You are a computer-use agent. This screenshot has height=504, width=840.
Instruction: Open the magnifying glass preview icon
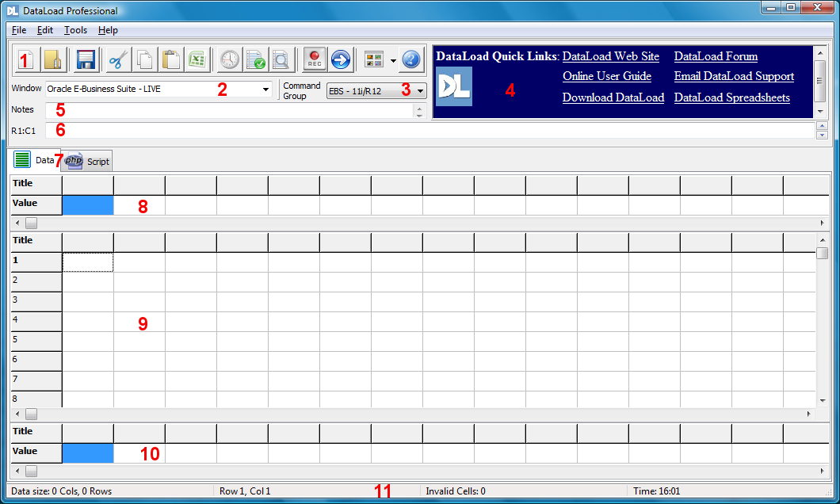(x=281, y=59)
